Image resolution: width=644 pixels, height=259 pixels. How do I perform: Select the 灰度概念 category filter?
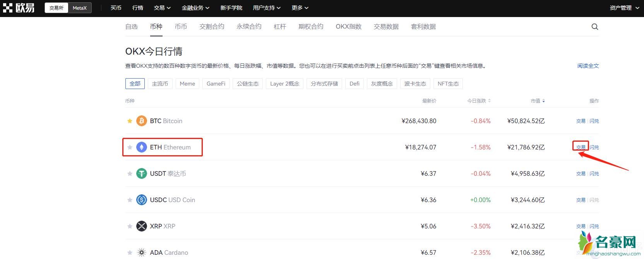pos(382,84)
